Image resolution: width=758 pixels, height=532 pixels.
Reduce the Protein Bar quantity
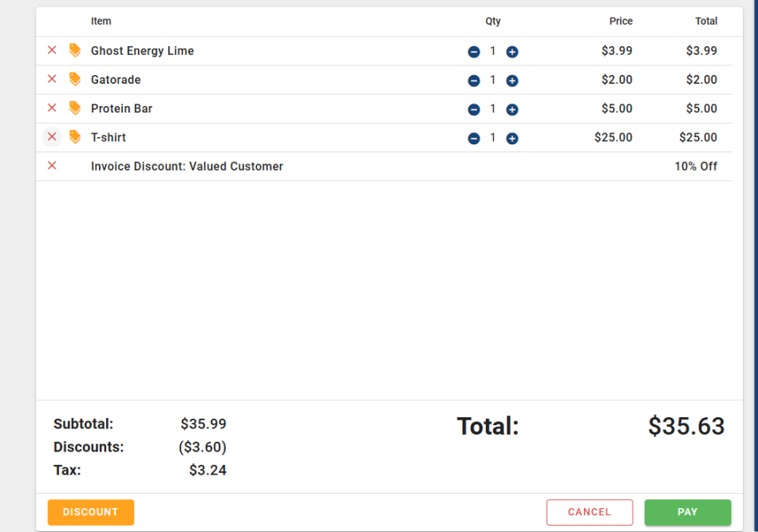474,109
